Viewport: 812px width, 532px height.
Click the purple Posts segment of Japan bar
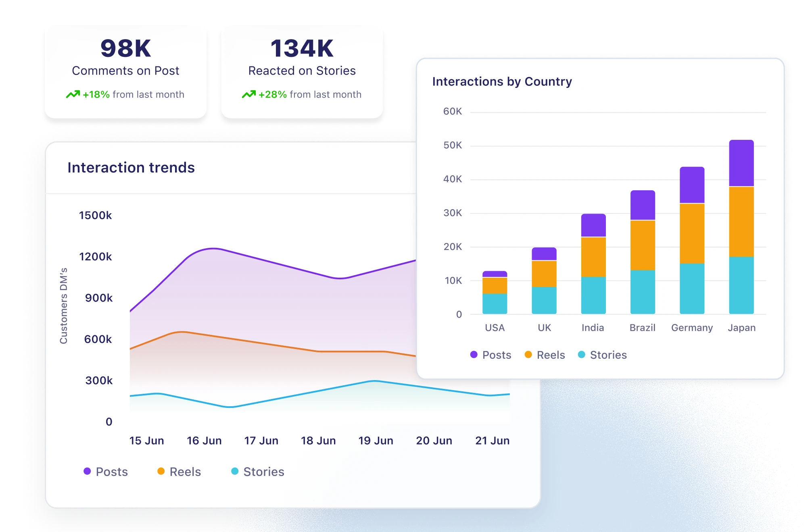coord(741,163)
